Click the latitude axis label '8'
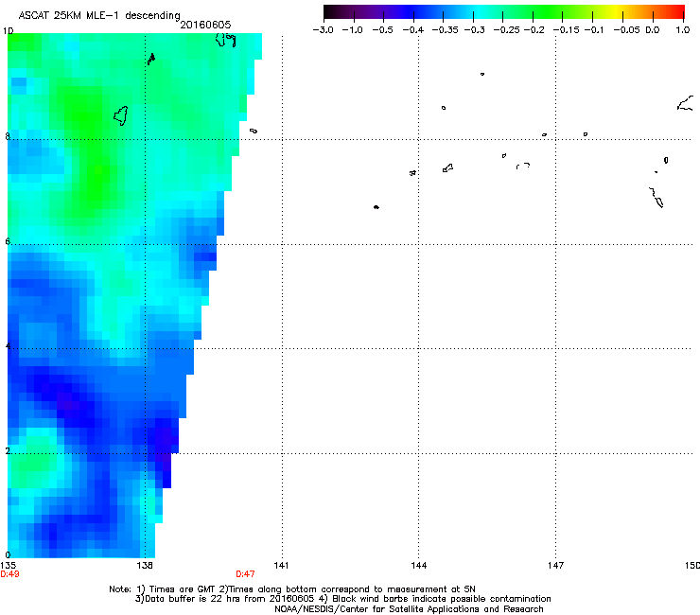 click(x=8, y=136)
